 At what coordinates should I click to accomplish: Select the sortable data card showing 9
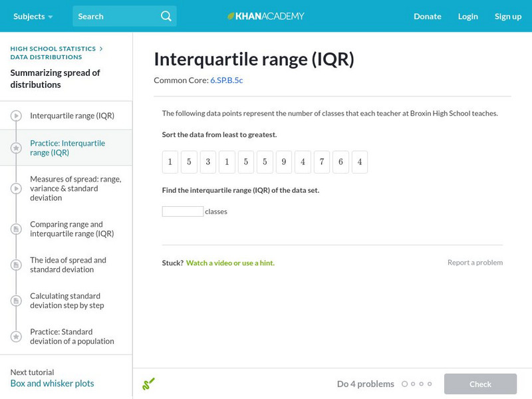[x=284, y=162]
